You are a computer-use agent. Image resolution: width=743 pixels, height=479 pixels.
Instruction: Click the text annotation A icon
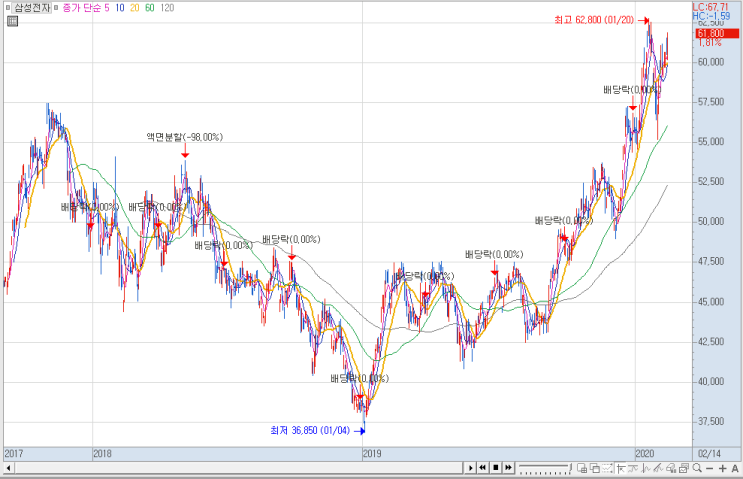tap(735, 468)
